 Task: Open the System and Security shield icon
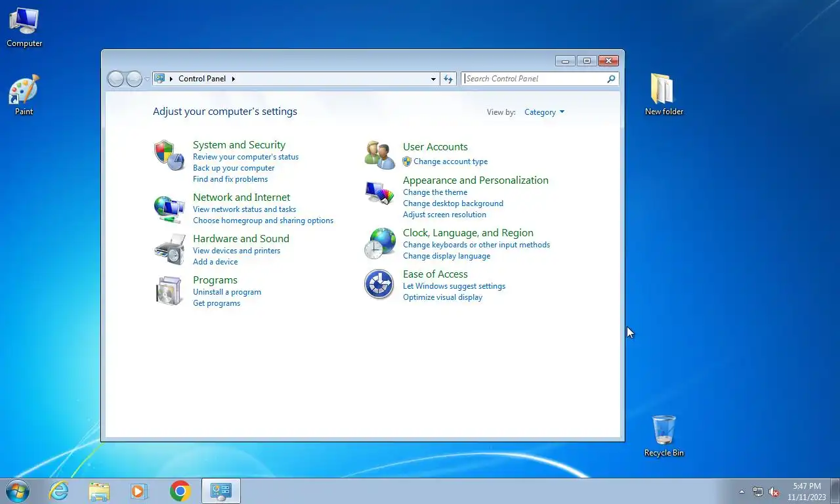click(x=169, y=156)
